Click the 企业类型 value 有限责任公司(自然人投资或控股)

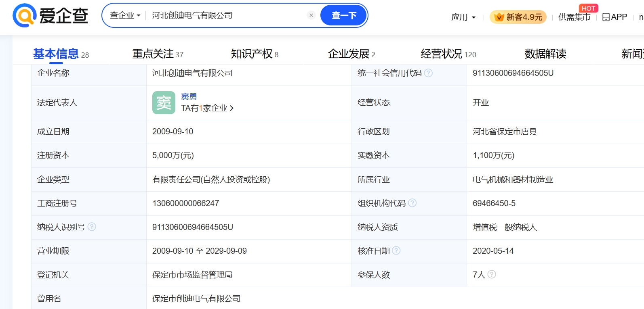(x=211, y=180)
